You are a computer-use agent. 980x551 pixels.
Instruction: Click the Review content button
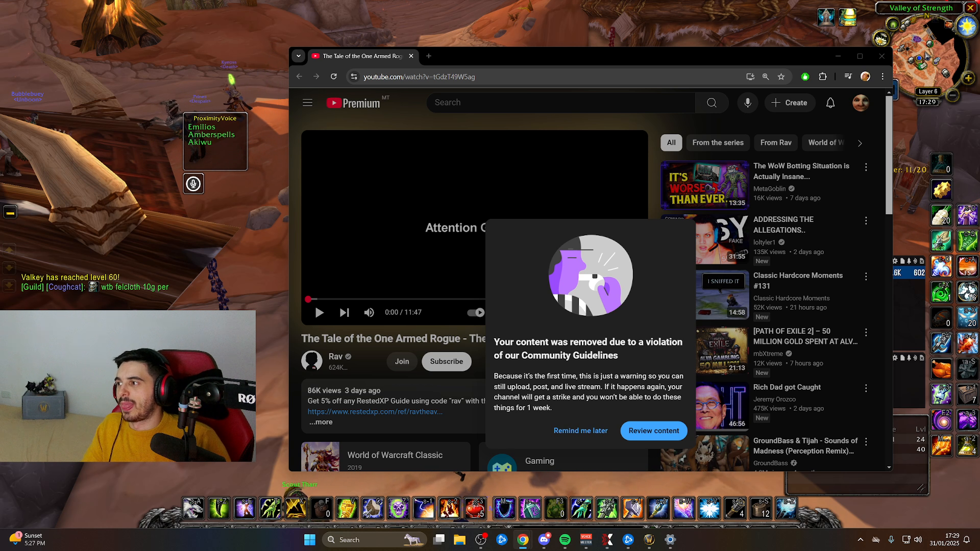pyautogui.click(x=653, y=431)
